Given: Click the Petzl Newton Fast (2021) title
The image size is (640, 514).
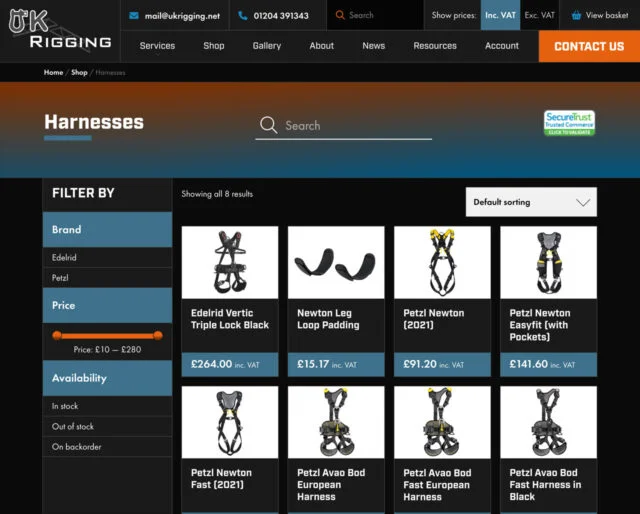Looking at the screenshot, I should coord(221,478).
